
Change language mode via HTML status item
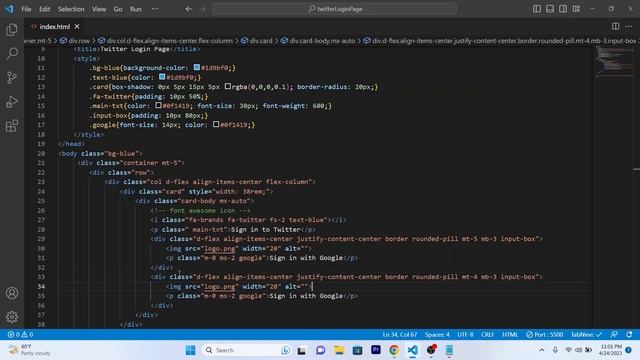pyautogui.click(x=510, y=335)
